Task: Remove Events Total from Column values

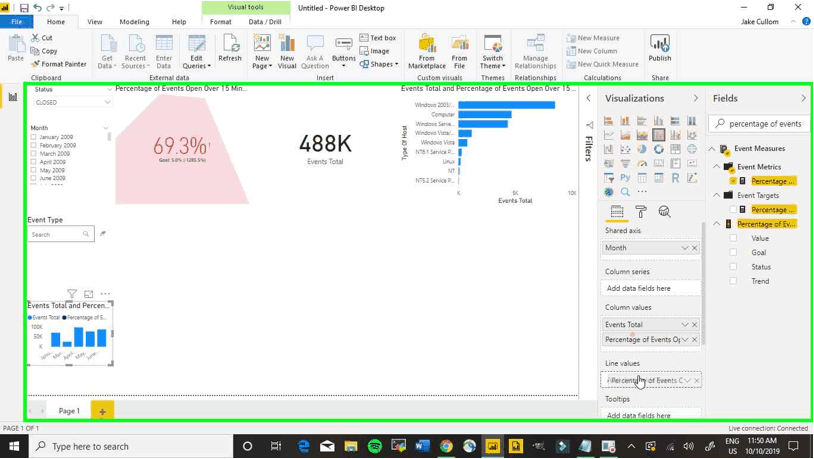Action: [695, 325]
